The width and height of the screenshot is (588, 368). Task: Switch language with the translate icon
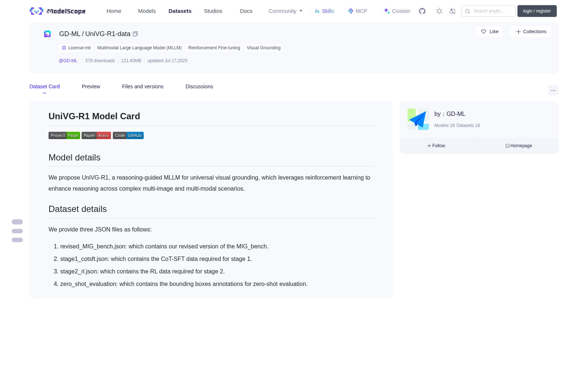[x=452, y=11]
